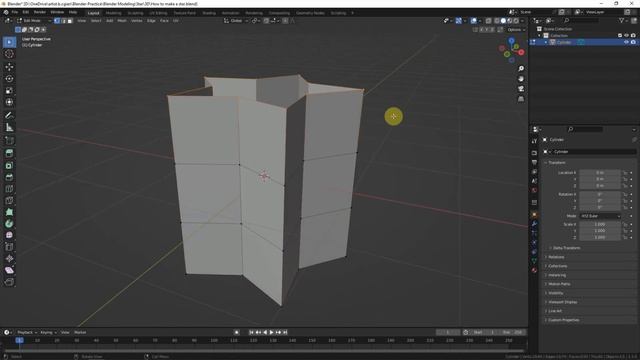Toggle camera view icon in viewport
This screenshot has height=360, width=640.
coord(521,89)
